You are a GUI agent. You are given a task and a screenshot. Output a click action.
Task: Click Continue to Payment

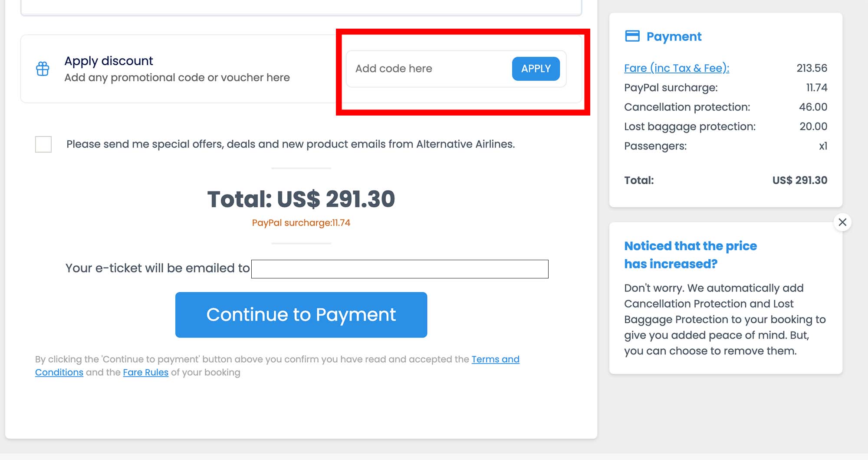click(301, 314)
